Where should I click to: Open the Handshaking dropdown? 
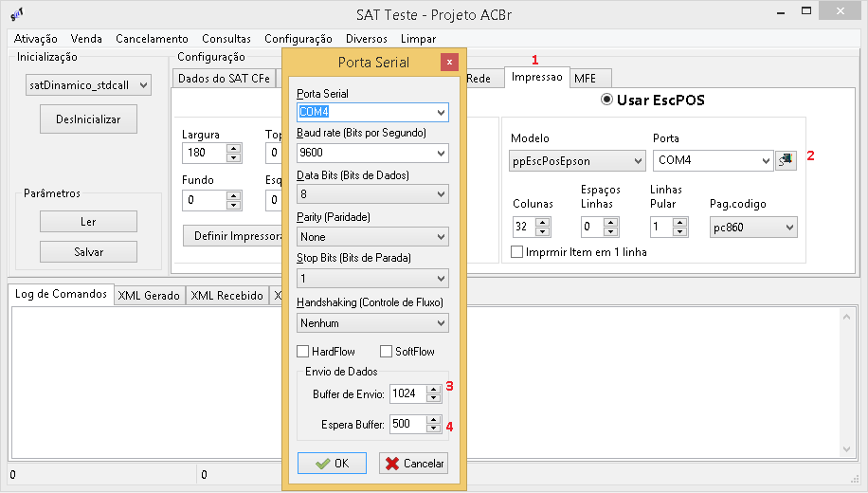pyautogui.click(x=372, y=323)
